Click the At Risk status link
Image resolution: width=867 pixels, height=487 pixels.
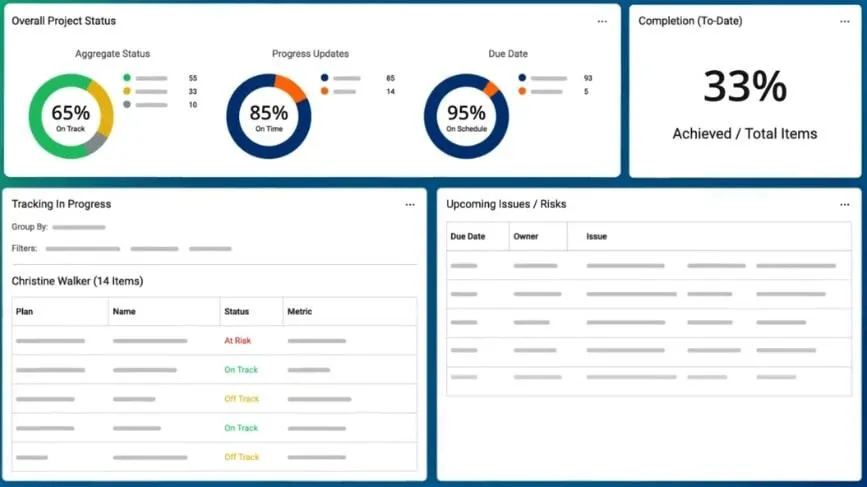tap(237, 341)
